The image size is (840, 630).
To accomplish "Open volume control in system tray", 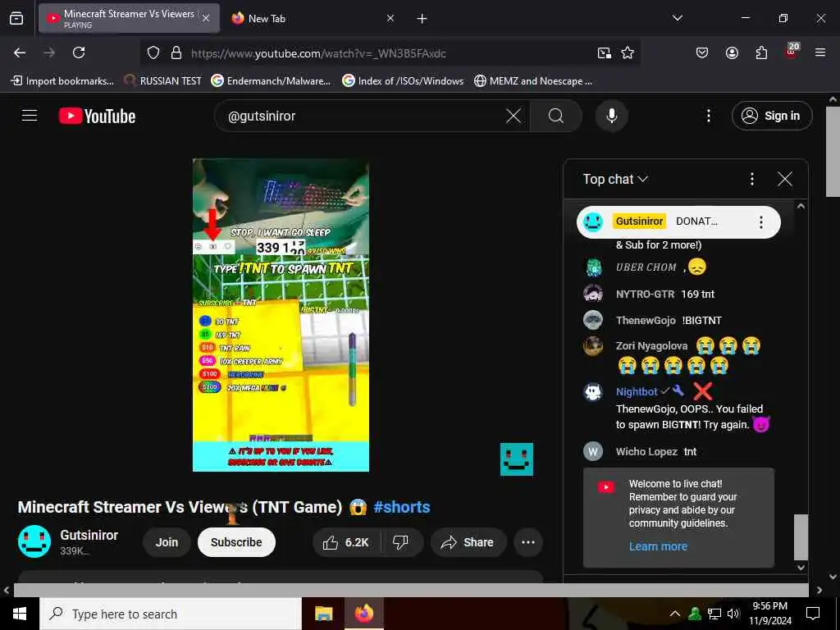I will tap(733, 614).
